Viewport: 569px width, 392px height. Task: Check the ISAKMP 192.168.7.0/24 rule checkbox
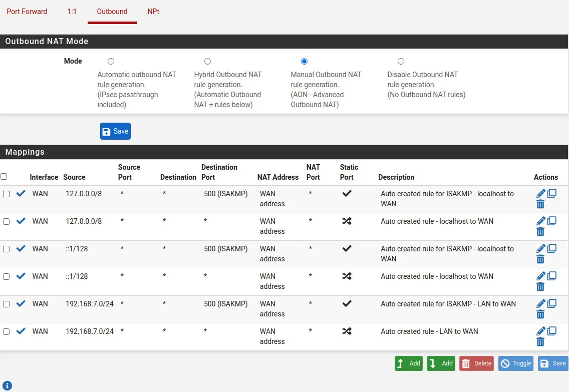(x=6, y=304)
